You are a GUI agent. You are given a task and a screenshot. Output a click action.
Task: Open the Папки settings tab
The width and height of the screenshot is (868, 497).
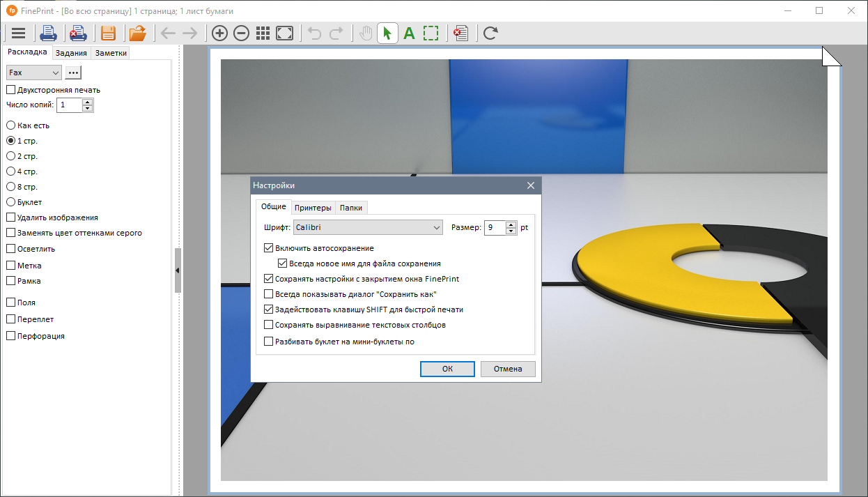(x=351, y=208)
